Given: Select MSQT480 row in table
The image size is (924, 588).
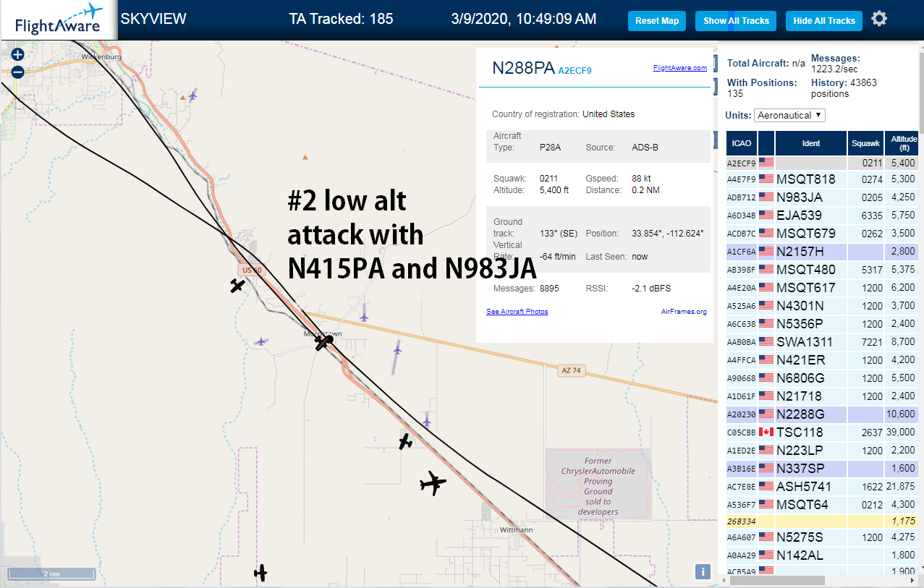Looking at the screenshot, I should tap(822, 270).
